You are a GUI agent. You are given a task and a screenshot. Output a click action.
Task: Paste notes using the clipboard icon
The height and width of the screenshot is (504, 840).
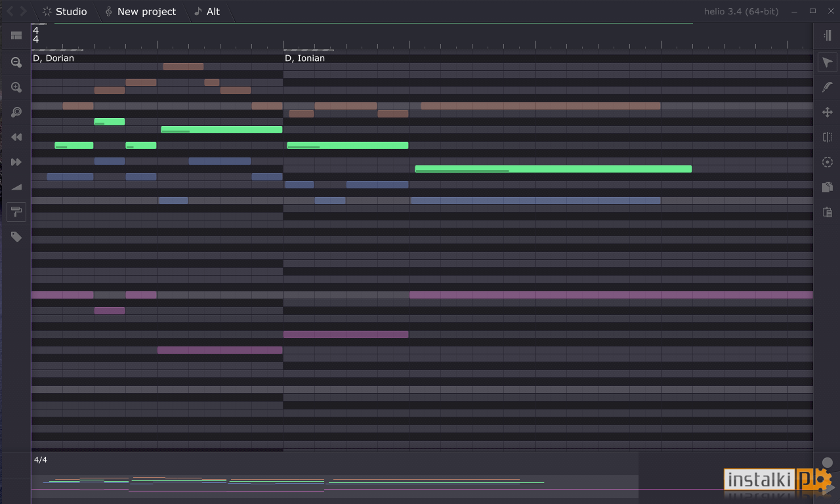[x=827, y=212]
